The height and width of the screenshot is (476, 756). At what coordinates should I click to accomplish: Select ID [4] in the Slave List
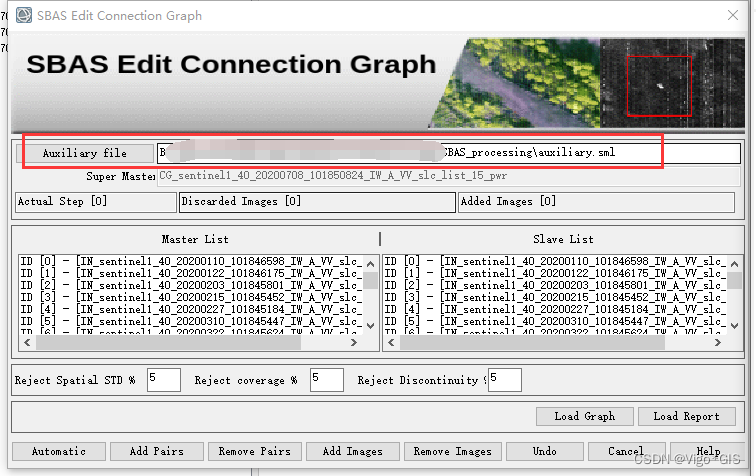click(555, 310)
